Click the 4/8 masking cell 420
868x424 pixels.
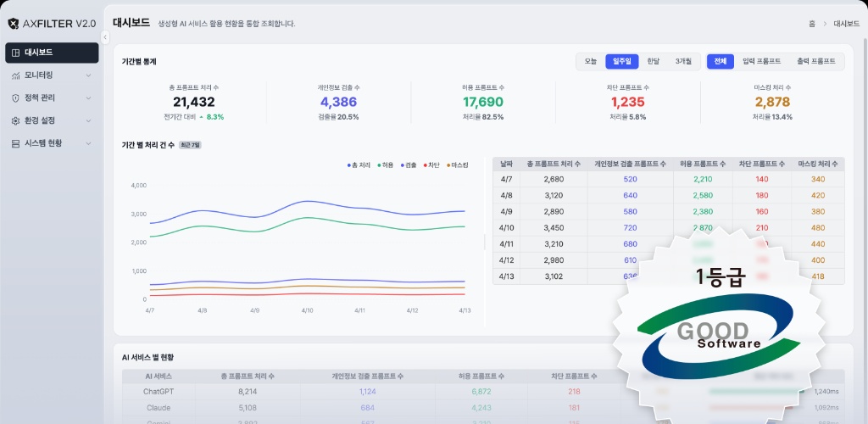pyautogui.click(x=818, y=195)
